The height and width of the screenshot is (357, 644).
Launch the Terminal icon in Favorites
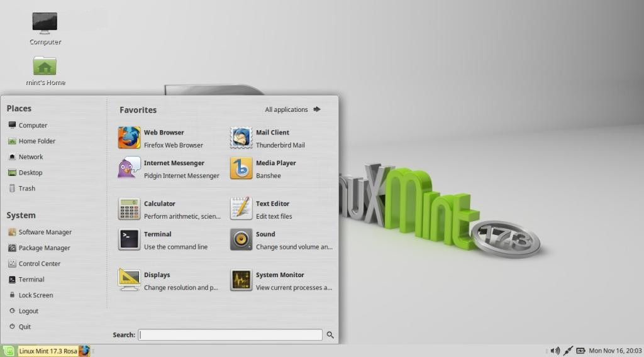pyautogui.click(x=129, y=239)
